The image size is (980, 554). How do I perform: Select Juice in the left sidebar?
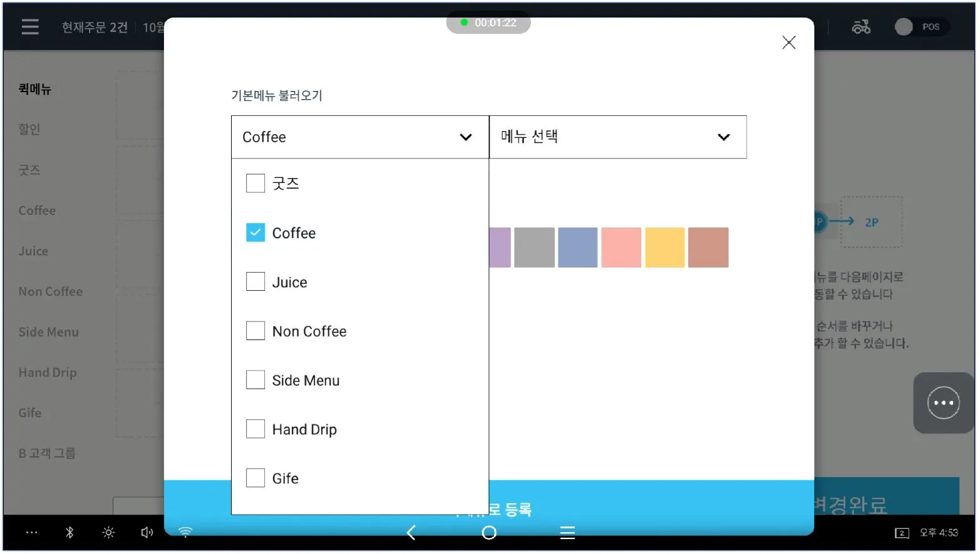(33, 251)
